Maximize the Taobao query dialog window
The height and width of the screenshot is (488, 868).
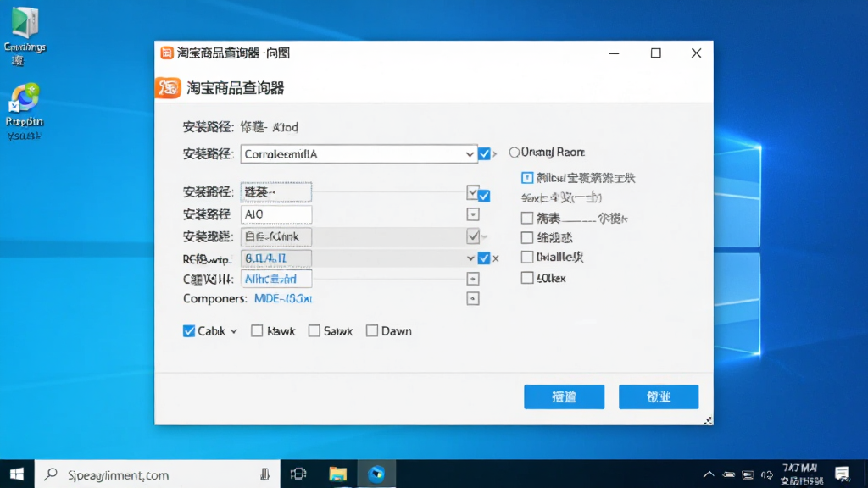655,53
